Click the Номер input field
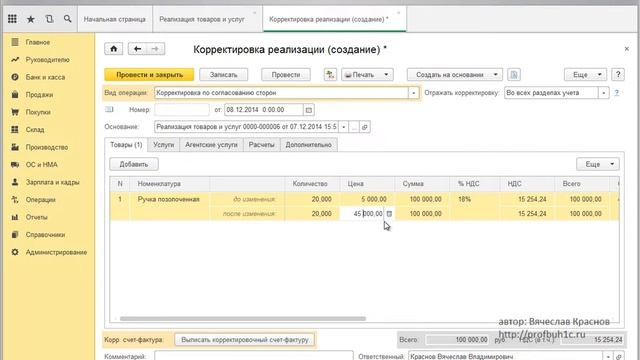The image size is (640, 360). (182, 110)
